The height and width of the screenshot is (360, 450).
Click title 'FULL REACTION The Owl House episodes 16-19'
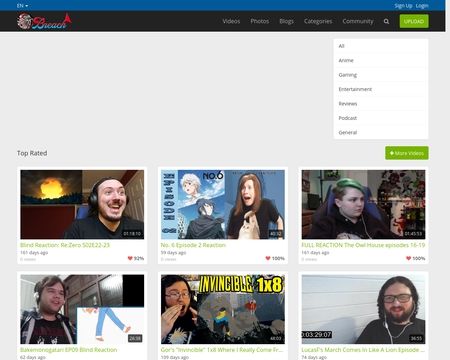[x=363, y=245]
